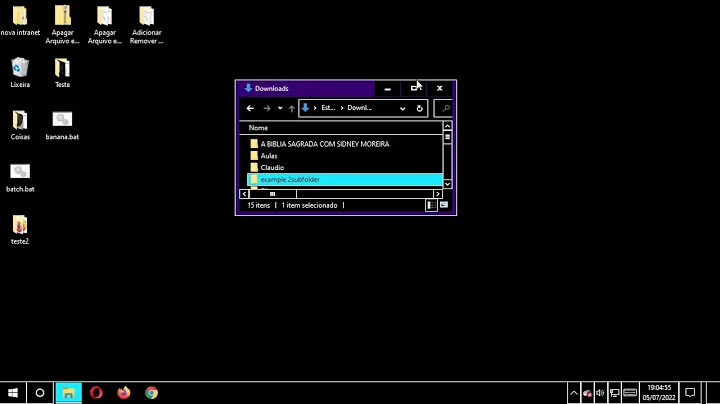This screenshot has height=404, width=720.
Task: Open recent locations dropdown beside forward arrow
Action: 280,108
